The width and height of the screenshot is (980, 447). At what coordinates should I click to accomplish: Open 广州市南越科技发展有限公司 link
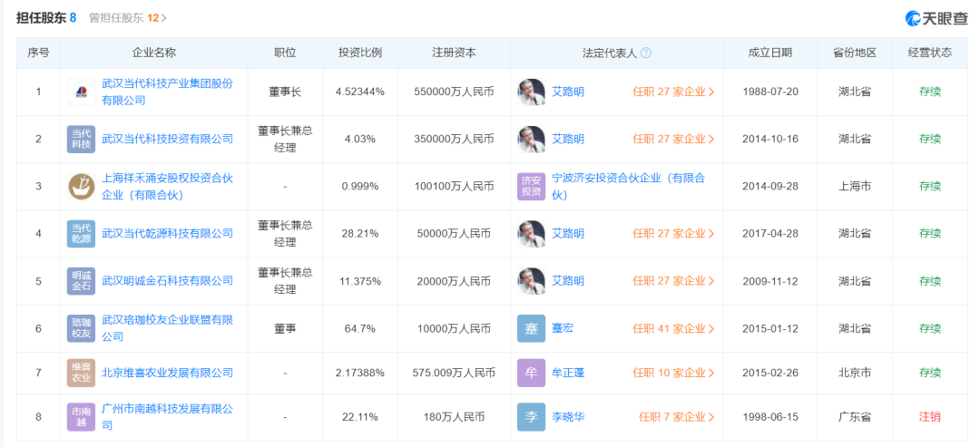(167, 417)
